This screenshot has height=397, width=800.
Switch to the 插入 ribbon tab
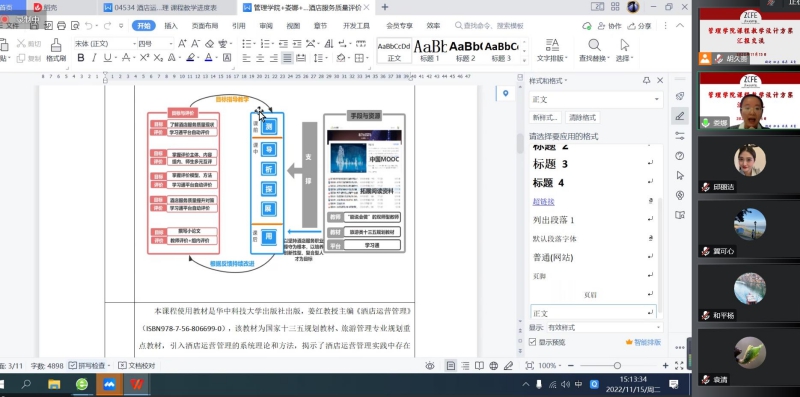pyautogui.click(x=171, y=26)
